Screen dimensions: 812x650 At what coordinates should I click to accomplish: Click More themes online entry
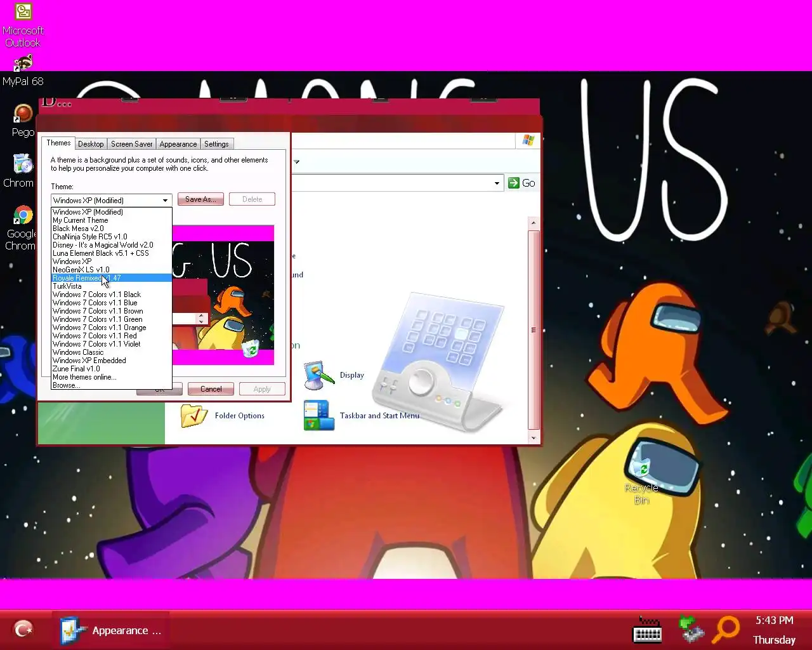click(x=111, y=377)
